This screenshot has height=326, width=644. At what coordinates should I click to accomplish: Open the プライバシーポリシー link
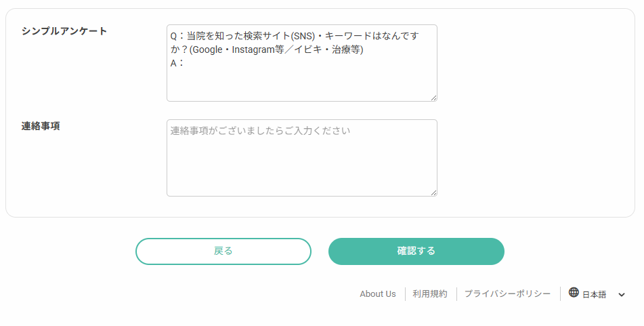(x=507, y=294)
